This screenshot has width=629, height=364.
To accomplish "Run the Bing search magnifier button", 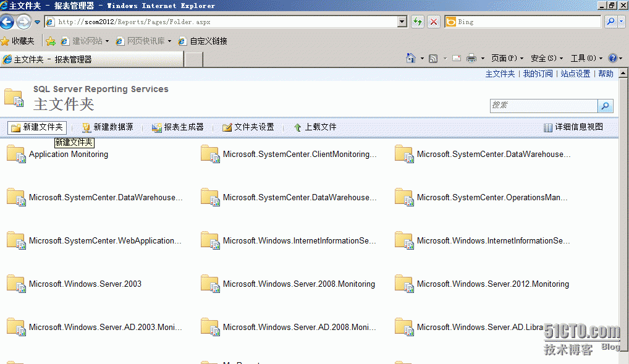I will point(610,22).
